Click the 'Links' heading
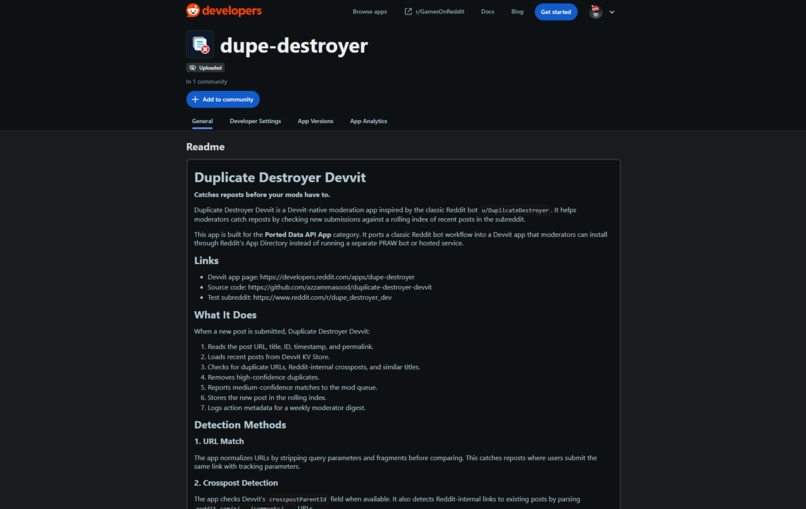Image resolution: width=806 pixels, height=509 pixels. pyautogui.click(x=206, y=260)
